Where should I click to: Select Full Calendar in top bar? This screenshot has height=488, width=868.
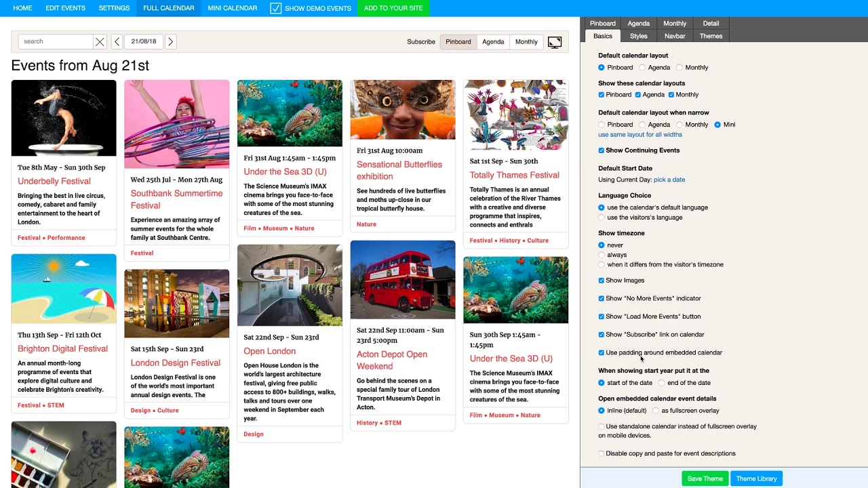point(169,8)
